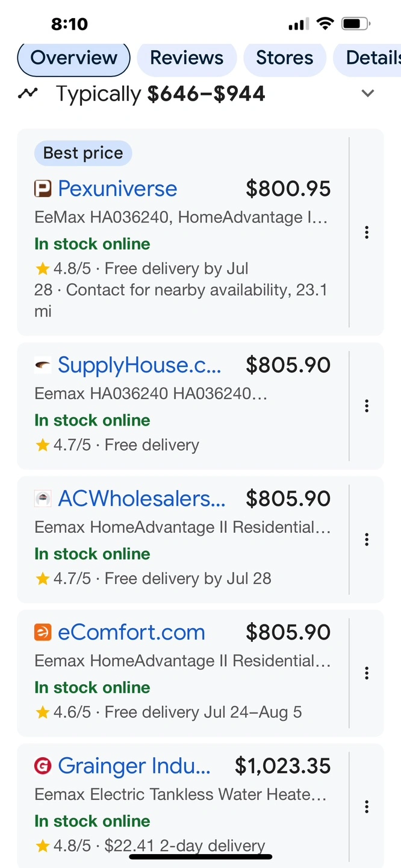This screenshot has height=868, width=401.
Task: Open the SupplyHouse.com store link
Action: [139, 365]
